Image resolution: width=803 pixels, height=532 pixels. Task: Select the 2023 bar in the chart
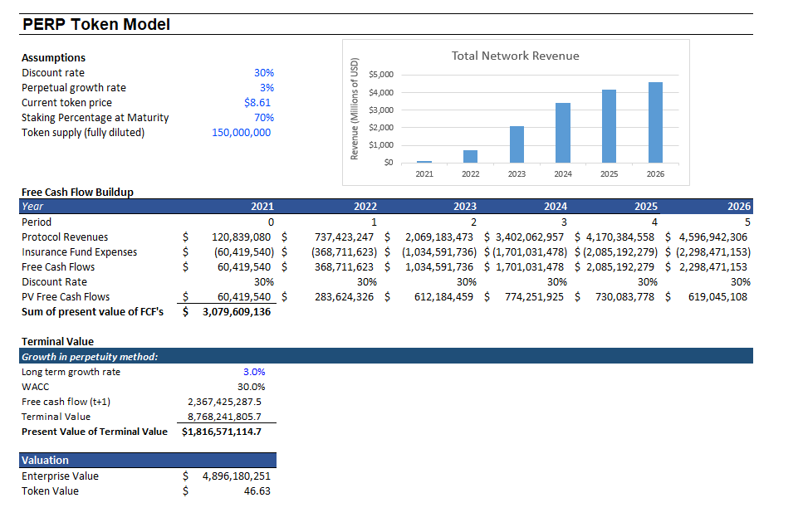(517, 144)
